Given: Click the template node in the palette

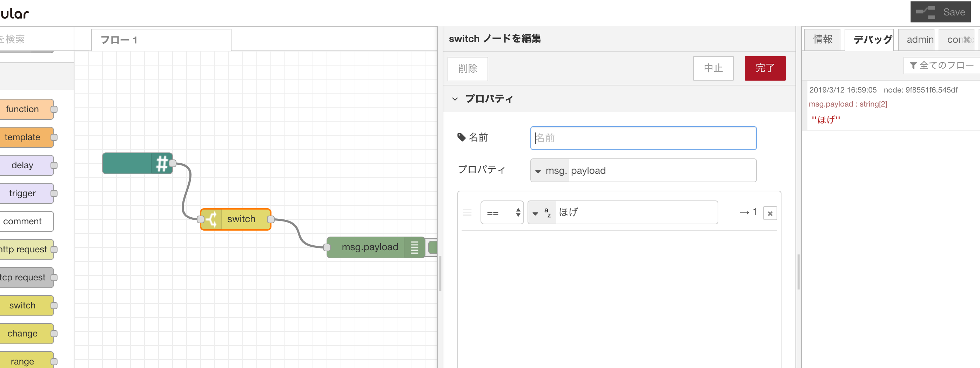Looking at the screenshot, I should 23,137.
